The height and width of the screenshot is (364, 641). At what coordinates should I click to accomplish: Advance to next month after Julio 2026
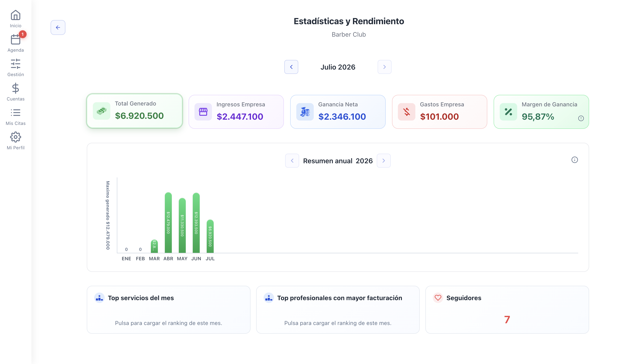click(x=385, y=67)
